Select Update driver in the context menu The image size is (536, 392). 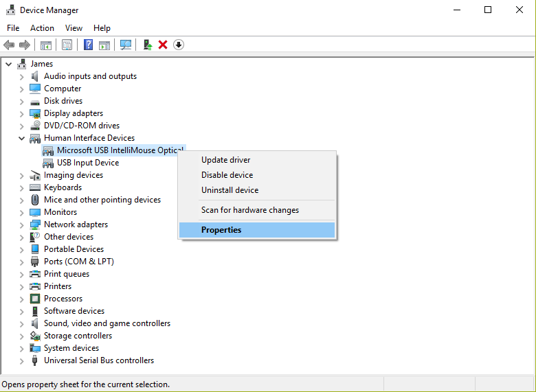point(225,160)
